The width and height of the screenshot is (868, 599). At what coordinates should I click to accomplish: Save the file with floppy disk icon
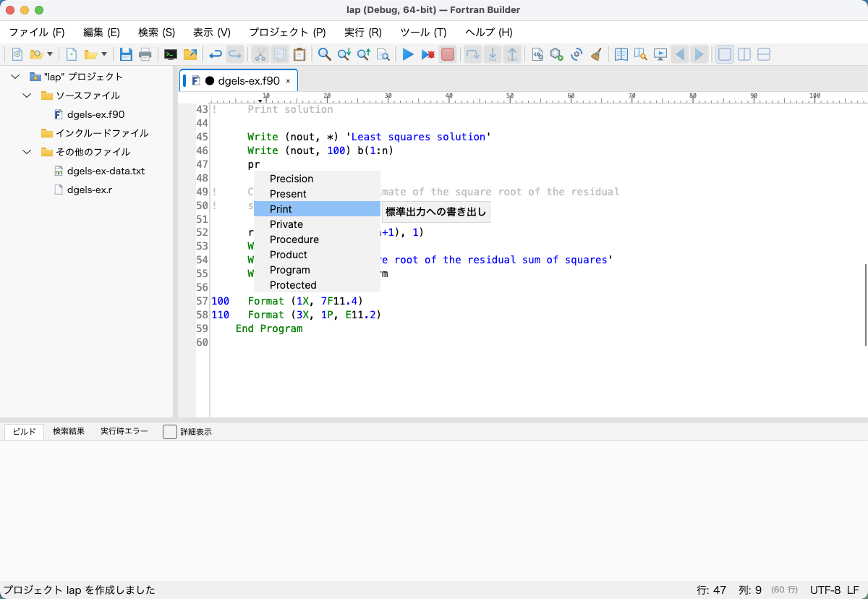[x=126, y=54]
